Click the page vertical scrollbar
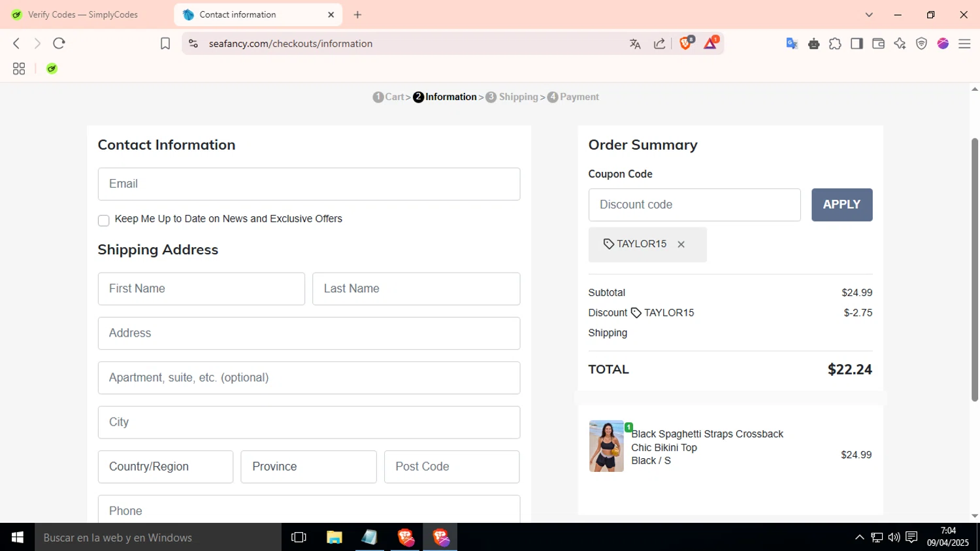The height and width of the screenshot is (551, 980). click(975, 269)
